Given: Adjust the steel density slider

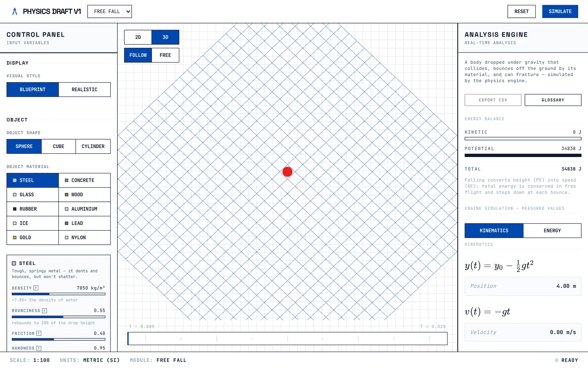Looking at the screenshot, I should click(58, 294).
